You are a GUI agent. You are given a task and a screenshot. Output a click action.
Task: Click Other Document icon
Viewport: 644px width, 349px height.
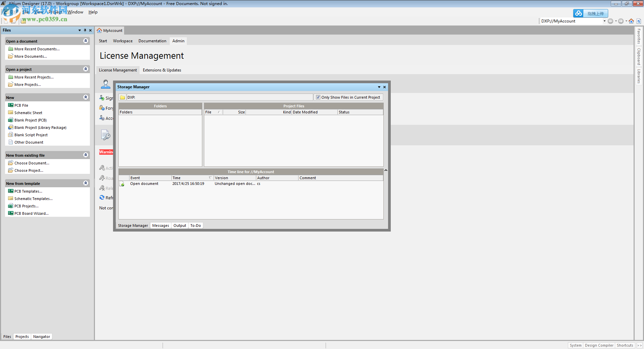coord(11,142)
